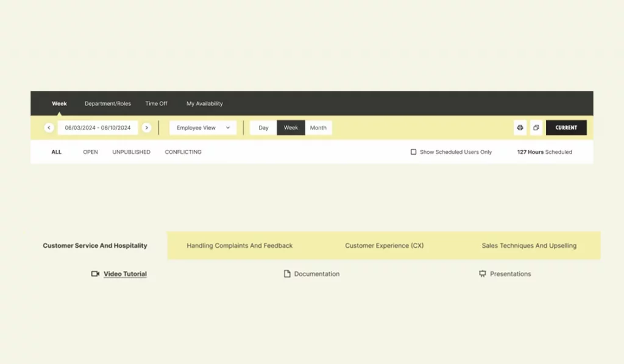Open the Customer Experience (CX) section
Viewport: 624px width, 364px height.
(384, 245)
